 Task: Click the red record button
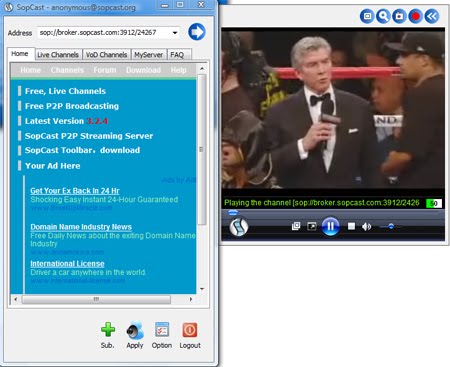[x=415, y=16]
